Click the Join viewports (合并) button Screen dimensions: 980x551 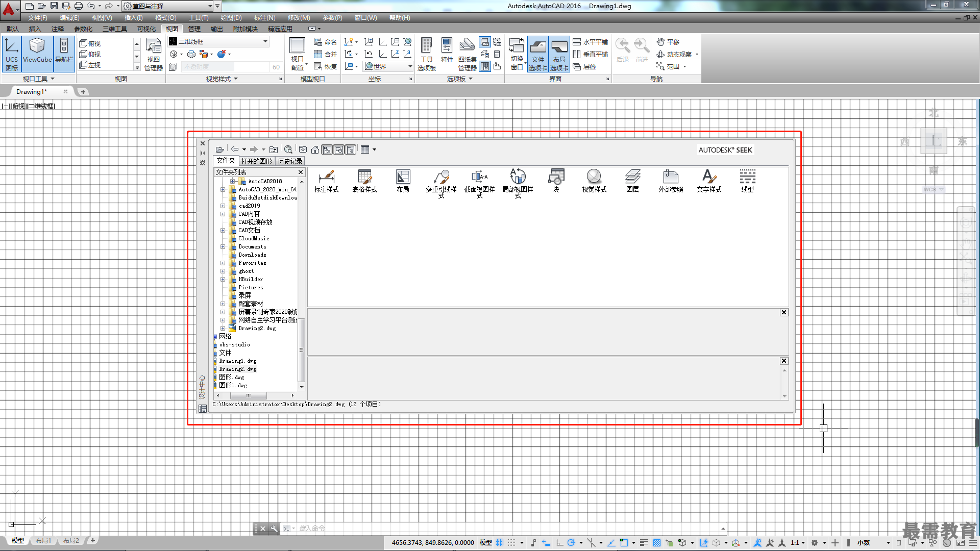(x=325, y=54)
